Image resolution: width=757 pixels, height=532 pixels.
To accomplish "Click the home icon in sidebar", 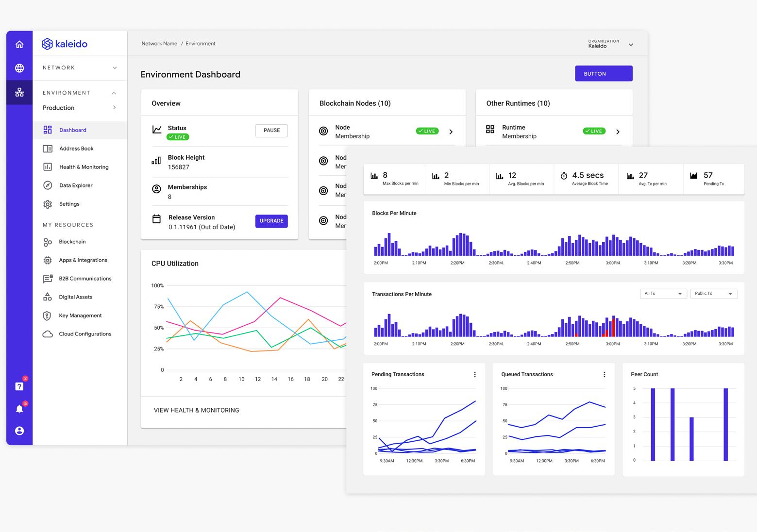I will 19,45.
